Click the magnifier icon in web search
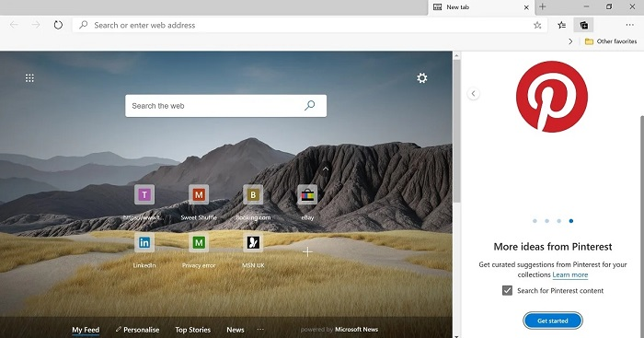The height and width of the screenshot is (338, 644). [310, 105]
